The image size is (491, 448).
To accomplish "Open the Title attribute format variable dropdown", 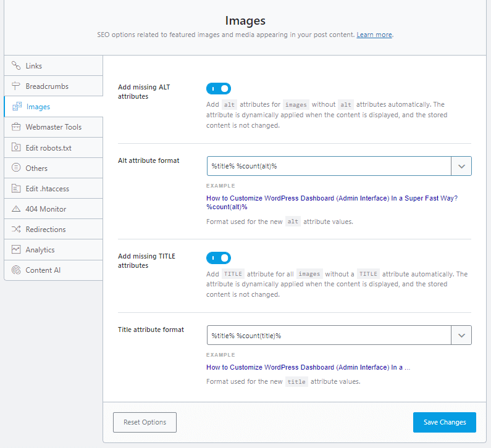I will (x=461, y=335).
